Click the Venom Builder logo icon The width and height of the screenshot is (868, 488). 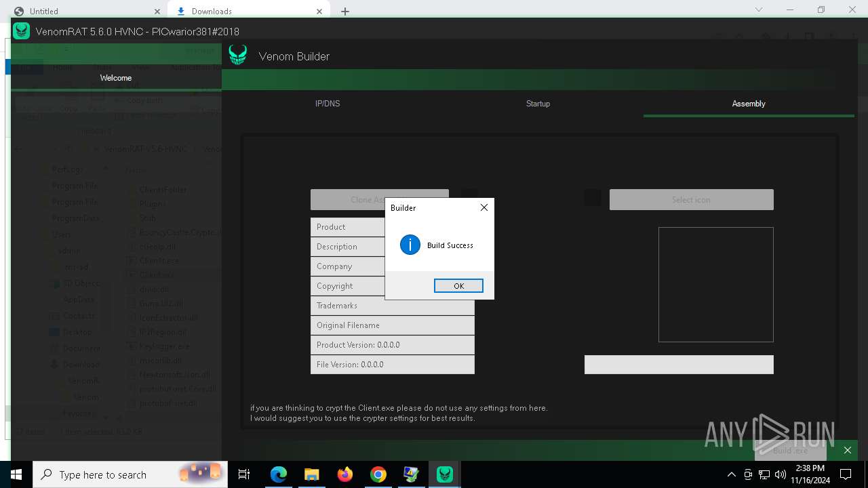point(237,56)
